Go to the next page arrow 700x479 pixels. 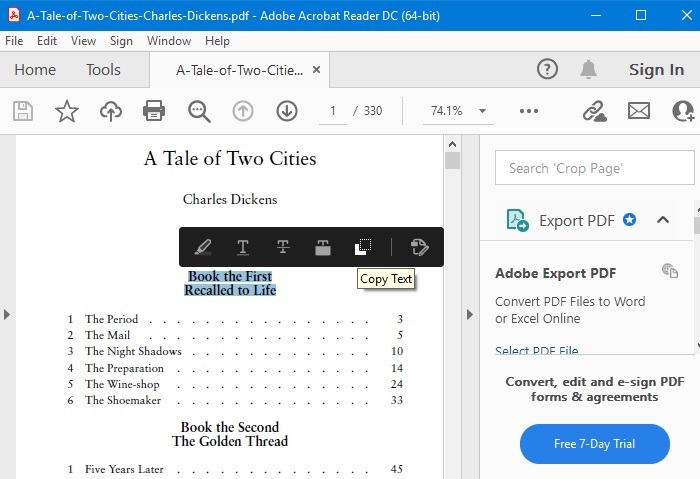point(287,111)
